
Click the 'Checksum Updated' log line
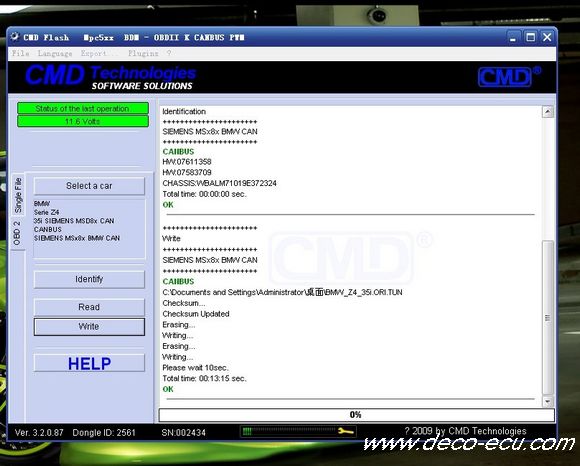click(x=196, y=314)
